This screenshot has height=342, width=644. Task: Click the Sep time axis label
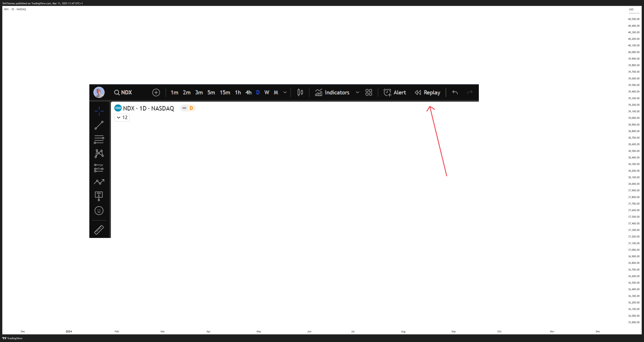pyautogui.click(x=453, y=331)
